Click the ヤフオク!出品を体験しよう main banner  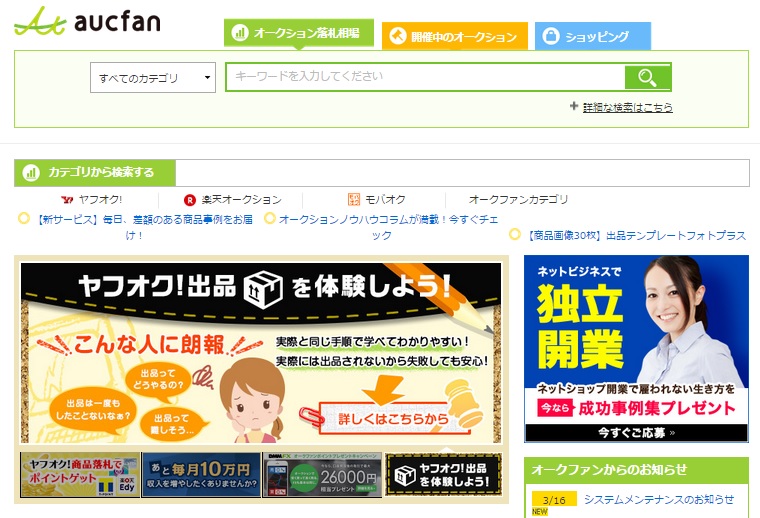261,353
